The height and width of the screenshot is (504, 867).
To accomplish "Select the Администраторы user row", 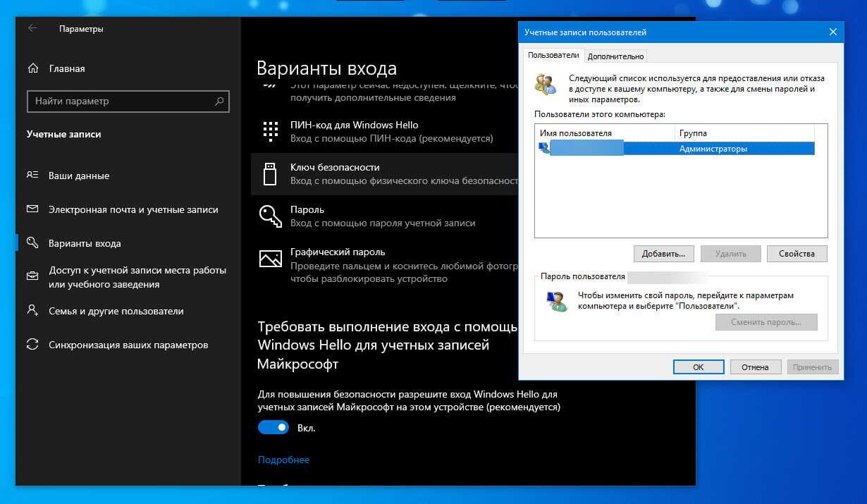I will pos(712,149).
